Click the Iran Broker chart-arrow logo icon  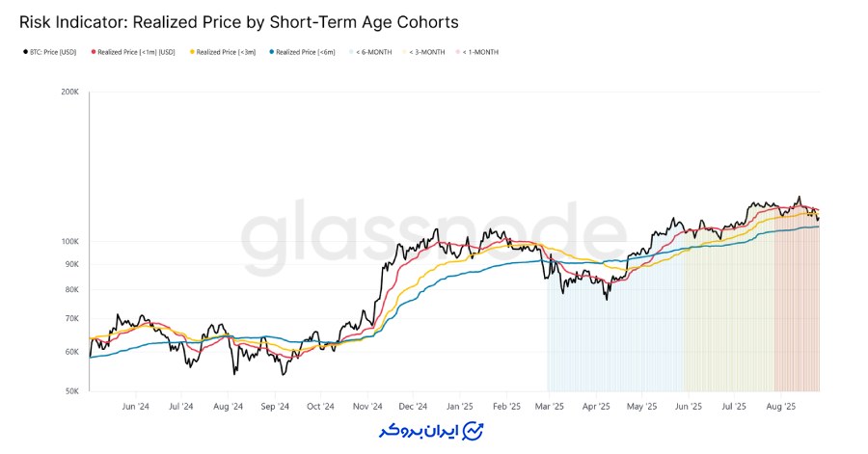point(473,430)
